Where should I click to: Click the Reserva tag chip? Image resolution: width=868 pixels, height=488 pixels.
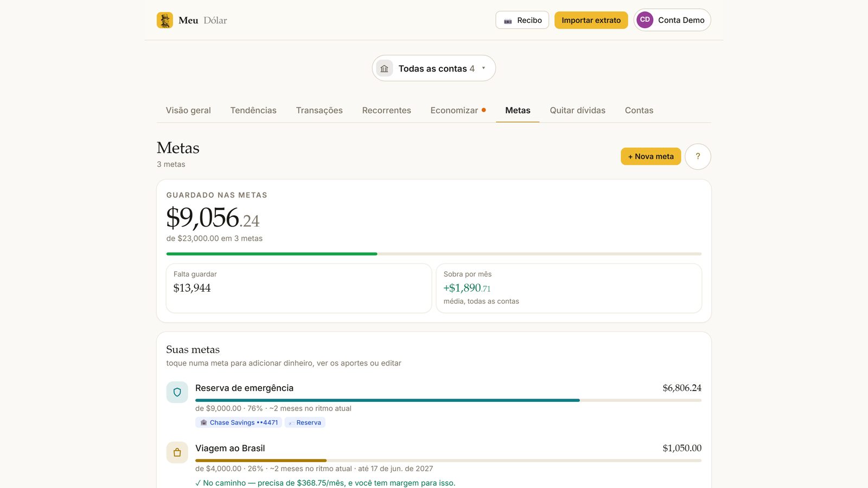pyautogui.click(x=305, y=422)
